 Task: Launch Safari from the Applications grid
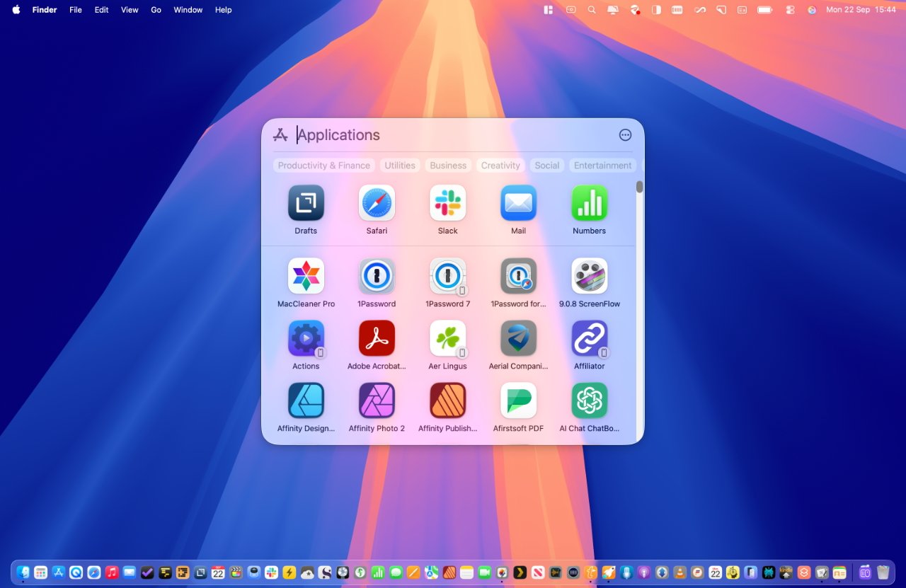click(377, 203)
